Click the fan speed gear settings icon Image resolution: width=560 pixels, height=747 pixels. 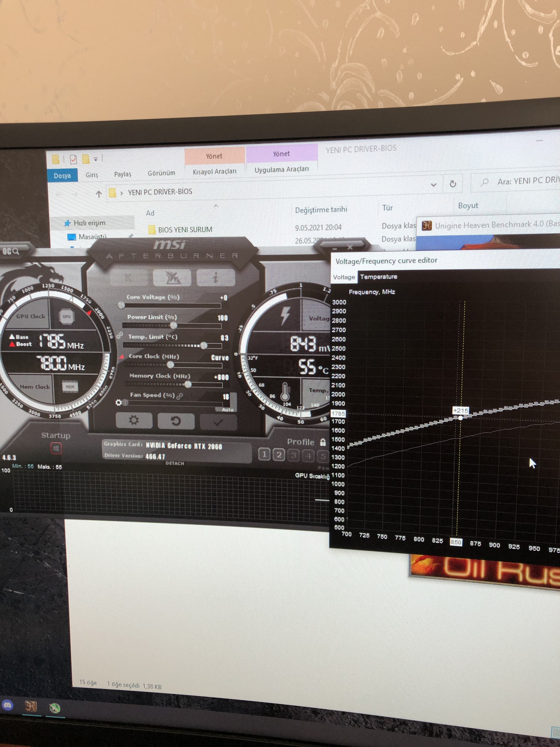[x=119, y=402]
